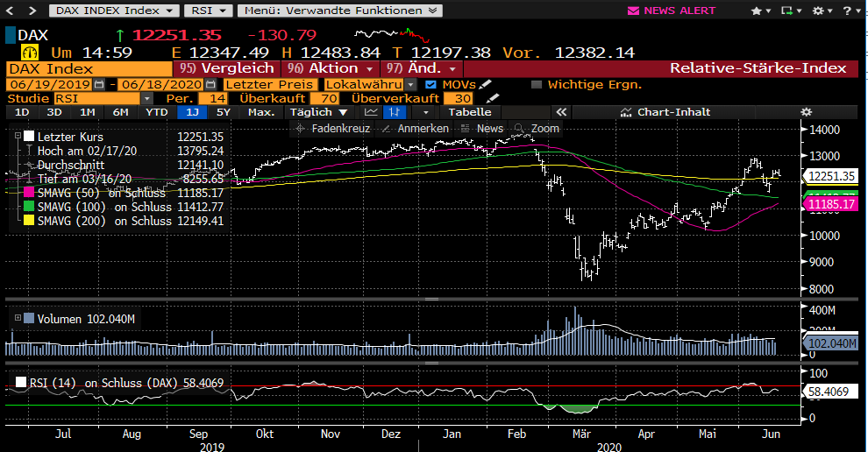Toggle Volumen series blue box
The height and width of the screenshot is (452, 868).
coord(29,319)
